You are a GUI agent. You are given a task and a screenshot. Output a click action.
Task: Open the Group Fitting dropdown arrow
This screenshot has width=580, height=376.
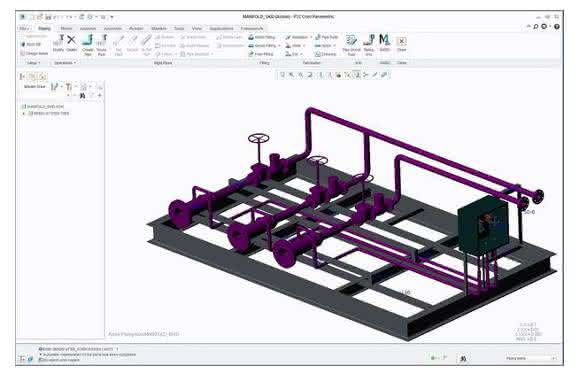click(x=279, y=46)
